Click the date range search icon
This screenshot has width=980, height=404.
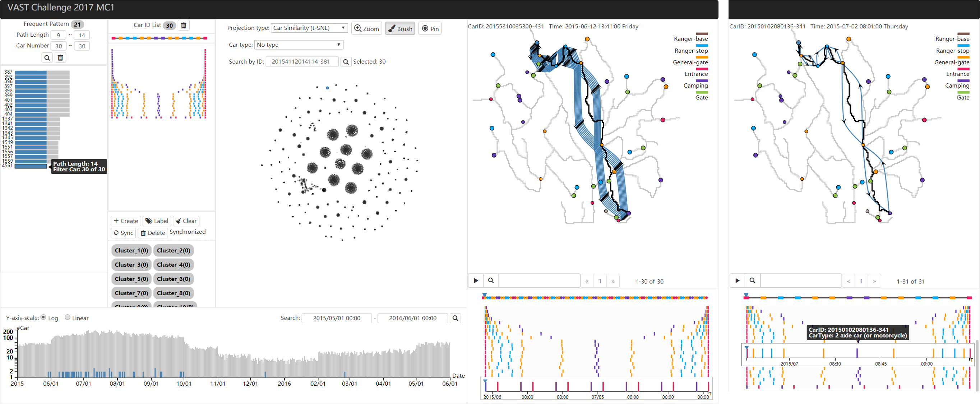pos(455,318)
